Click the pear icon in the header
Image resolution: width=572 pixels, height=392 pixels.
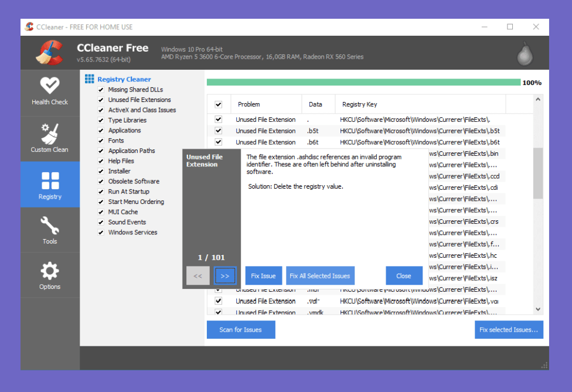pos(525,53)
